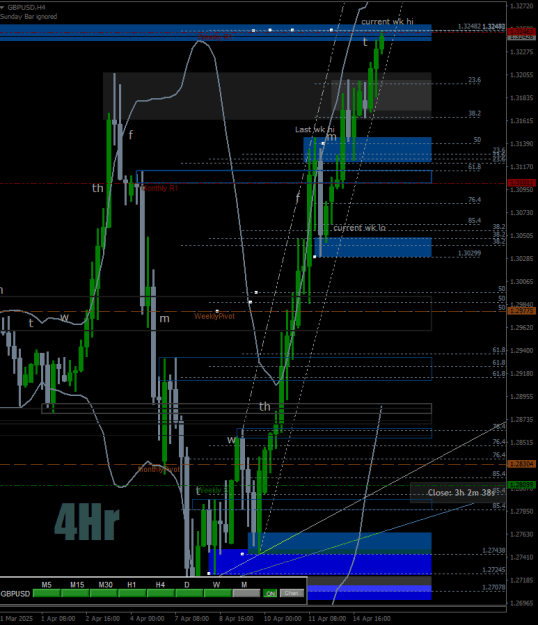Click the '4 Apr 00:00' time axis label

[x=147, y=619]
